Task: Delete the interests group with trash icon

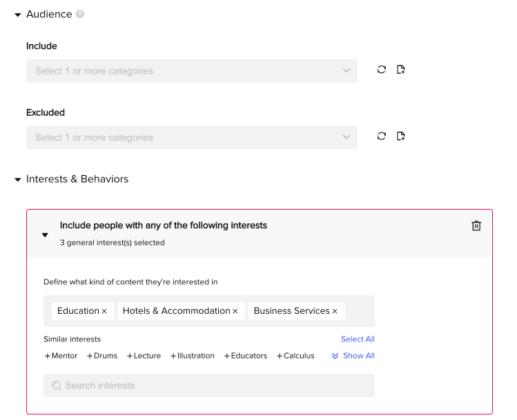Action: coord(476,226)
